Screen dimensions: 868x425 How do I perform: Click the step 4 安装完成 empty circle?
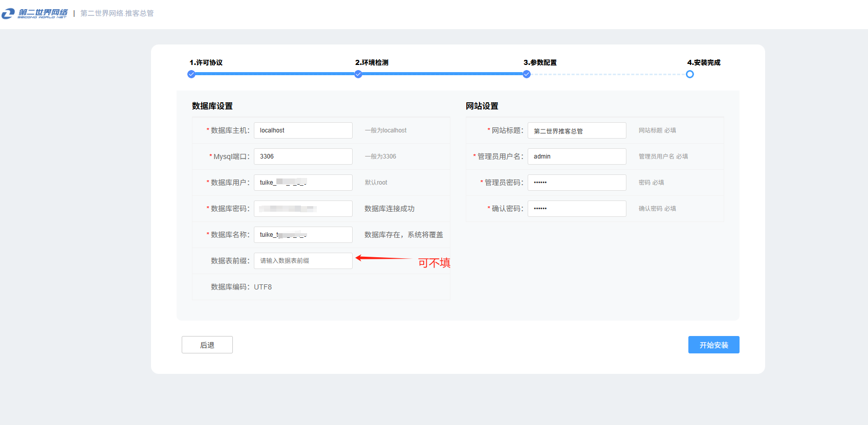[690, 74]
